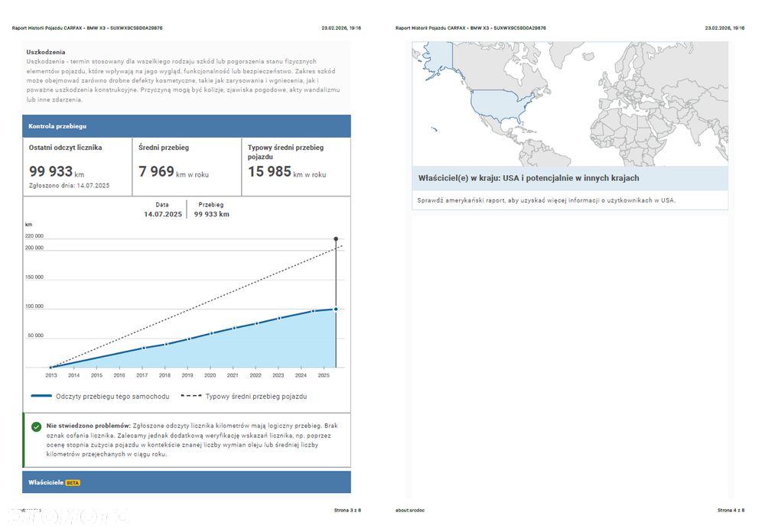Click the 100 000 y-axis label

[34, 307]
